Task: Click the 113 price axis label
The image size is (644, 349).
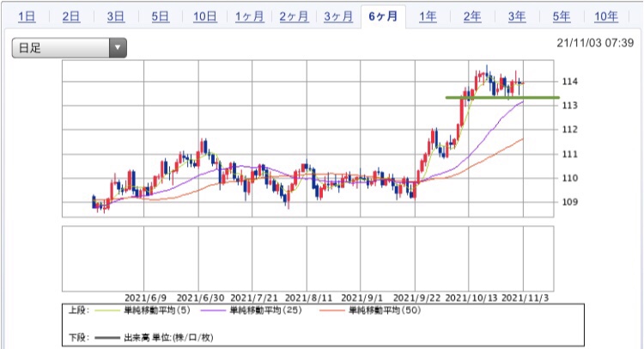Action: [569, 106]
